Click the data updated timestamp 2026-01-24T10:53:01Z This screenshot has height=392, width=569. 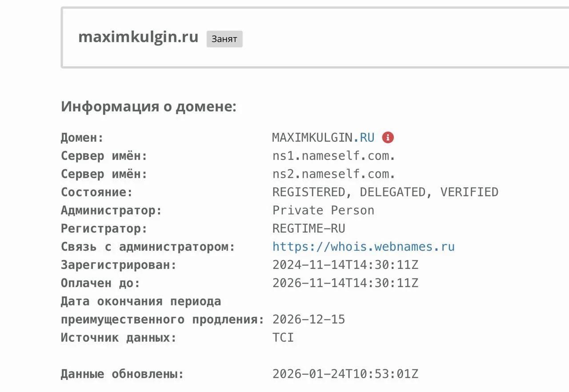click(345, 374)
